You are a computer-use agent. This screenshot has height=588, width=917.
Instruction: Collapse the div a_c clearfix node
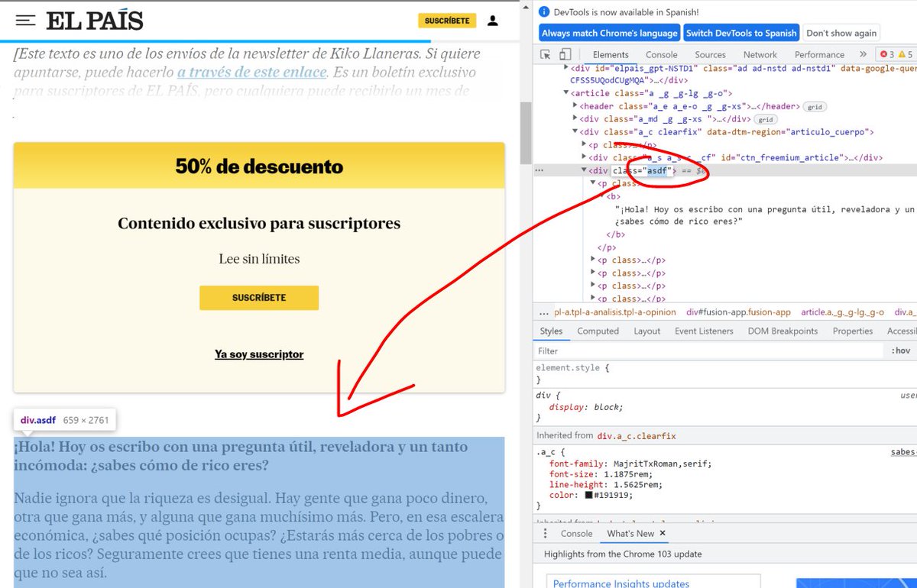(575, 132)
